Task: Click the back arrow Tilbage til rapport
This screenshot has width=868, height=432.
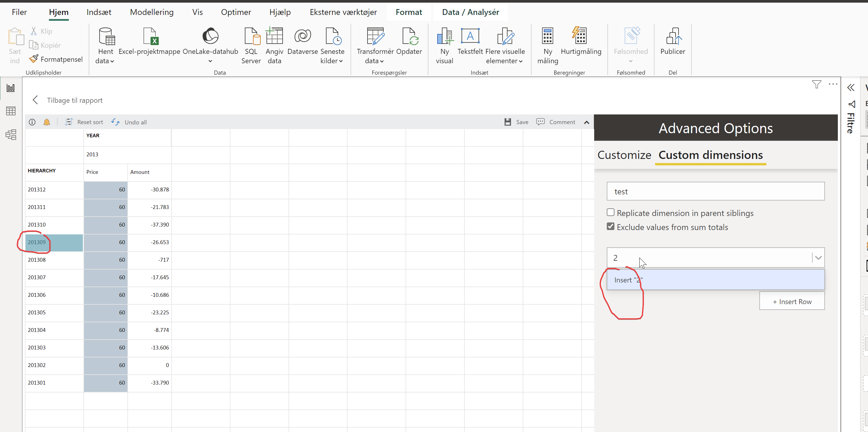Action: (35, 100)
